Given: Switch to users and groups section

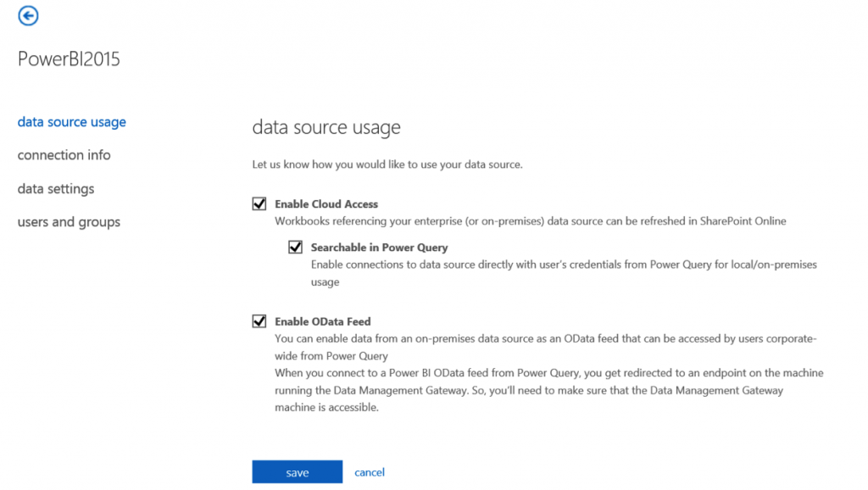Looking at the screenshot, I should click(69, 222).
